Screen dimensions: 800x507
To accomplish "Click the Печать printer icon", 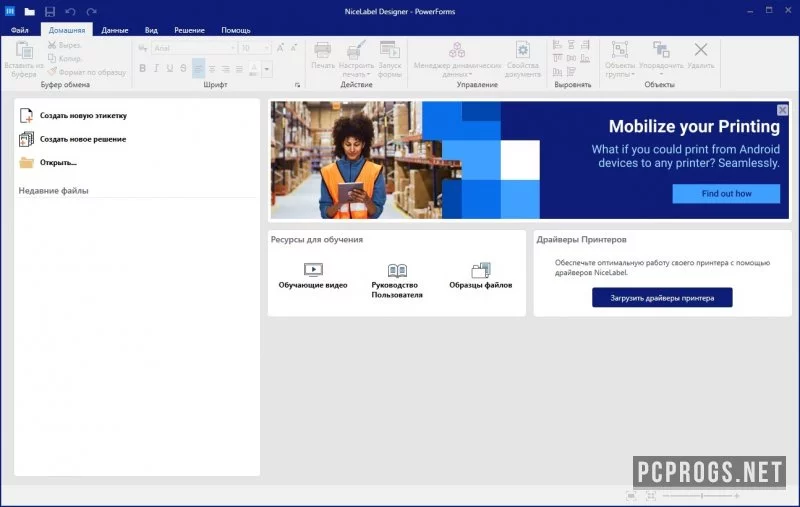I will [322, 50].
